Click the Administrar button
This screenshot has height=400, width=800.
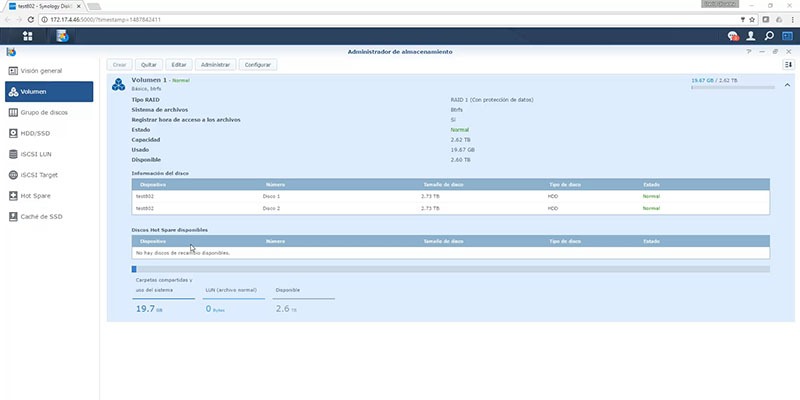tap(216, 65)
